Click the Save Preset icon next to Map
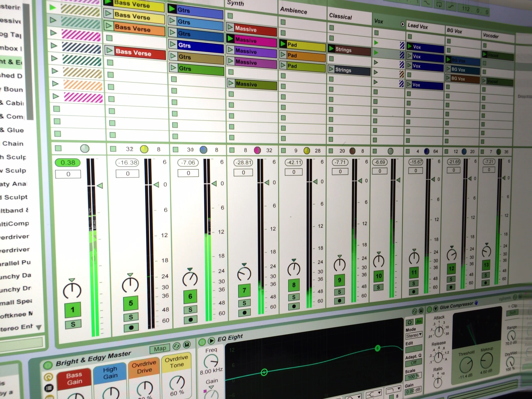The height and width of the screenshot is (399, 532). pyautogui.click(x=187, y=344)
